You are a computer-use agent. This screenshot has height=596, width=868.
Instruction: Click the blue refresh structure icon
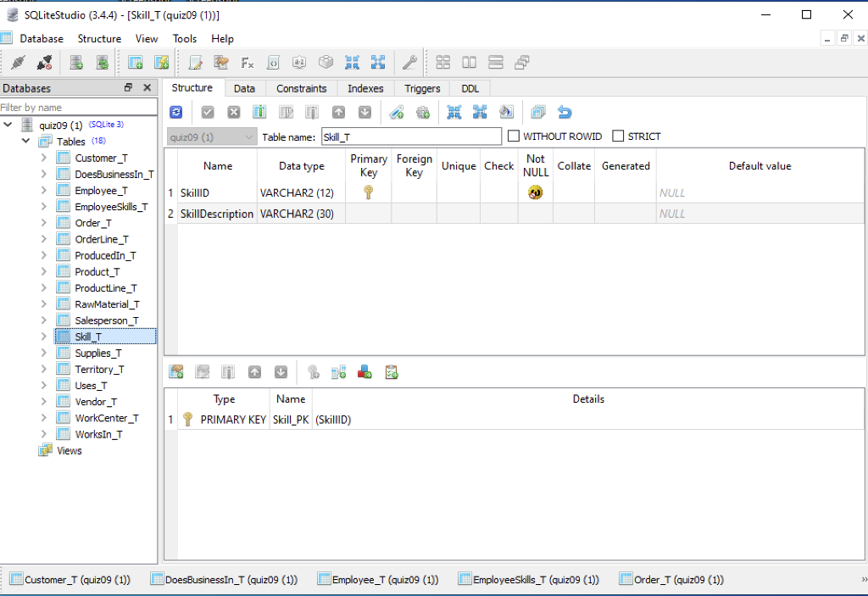(x=176, y=113)
